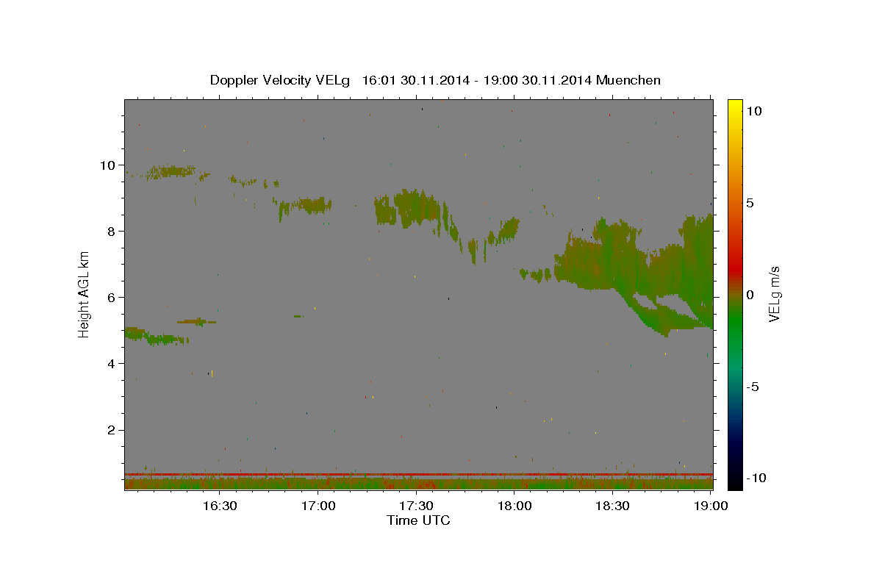Click the 'Height AGL km' axis label
The height and width of the screenshot is (588, 882).
coord(85,294)
